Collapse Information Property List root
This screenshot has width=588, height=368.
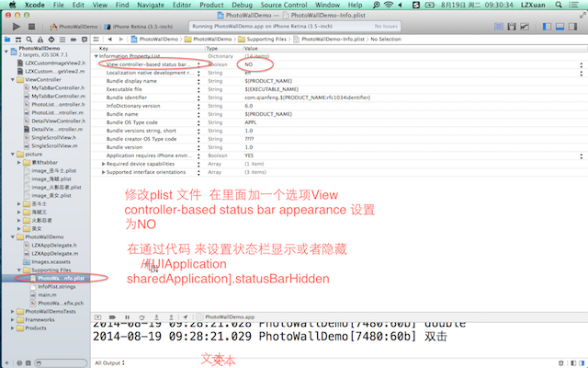96,56
